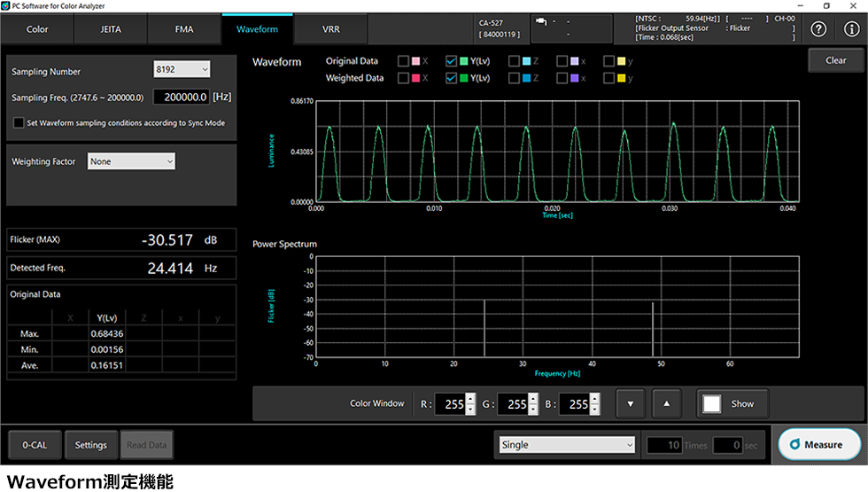Clear the waveform with Clear button
The height and width of the screenshot is (492, 868).
(835, 60)
